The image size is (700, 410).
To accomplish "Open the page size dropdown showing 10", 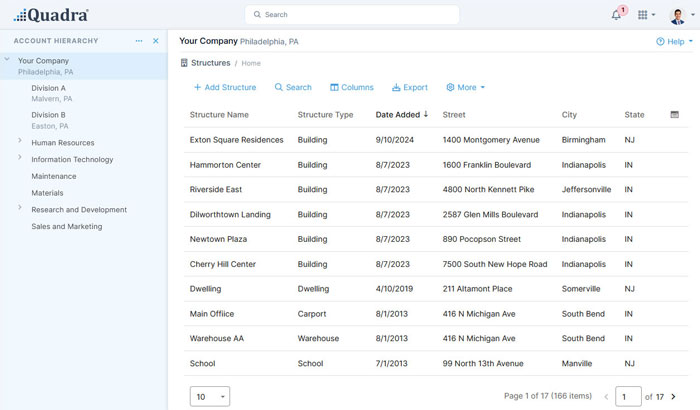I will tap(210, 397).
